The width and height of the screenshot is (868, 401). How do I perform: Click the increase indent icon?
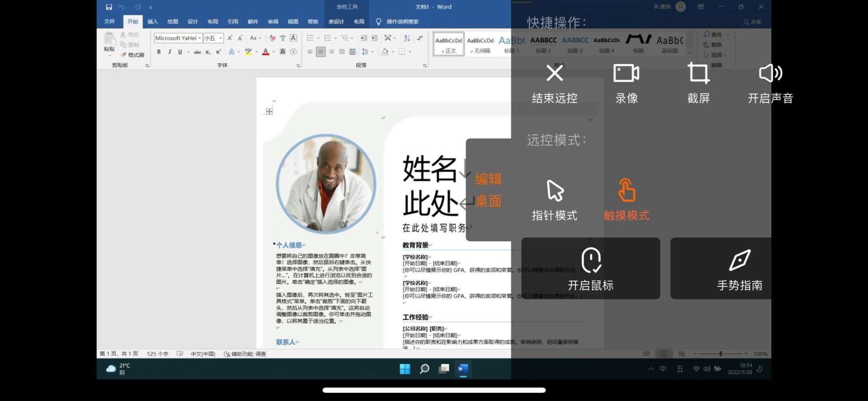[x=374, y=38]
